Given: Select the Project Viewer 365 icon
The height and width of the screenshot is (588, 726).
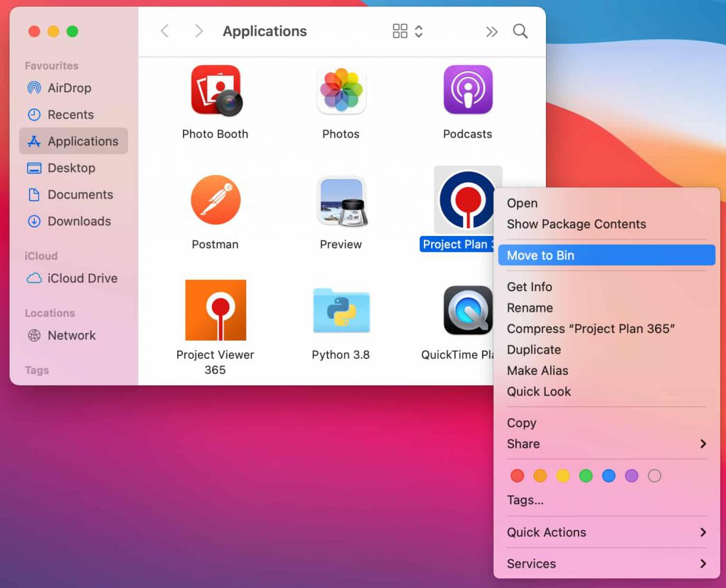Looking at the screenshot, I should click(x=216, y=310).
